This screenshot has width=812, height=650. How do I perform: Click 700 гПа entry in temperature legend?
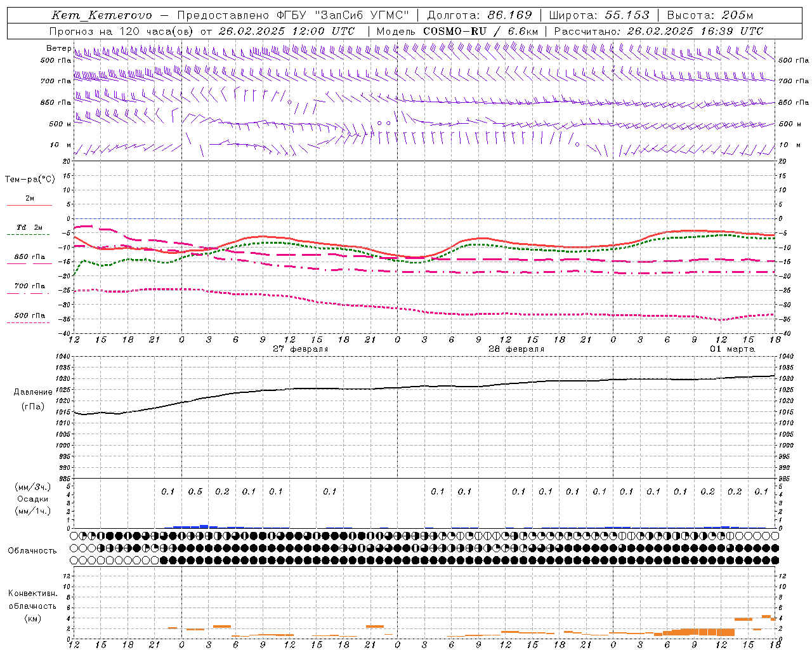[x=30, y=286]
